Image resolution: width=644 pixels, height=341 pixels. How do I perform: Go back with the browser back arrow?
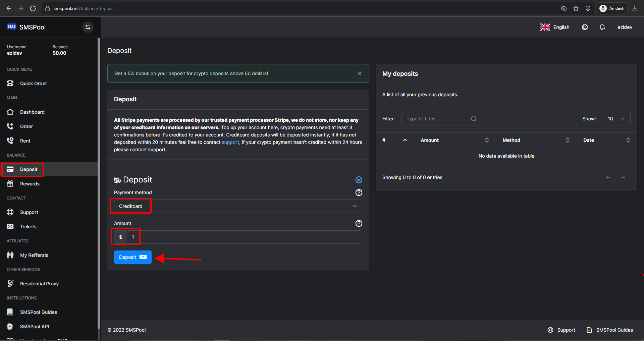pos(9,8)
